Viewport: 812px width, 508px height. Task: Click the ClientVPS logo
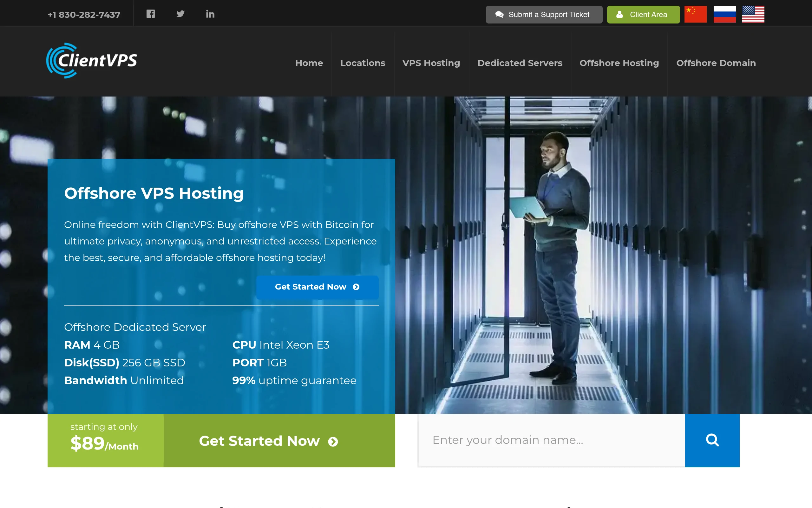tap(92, 61)
